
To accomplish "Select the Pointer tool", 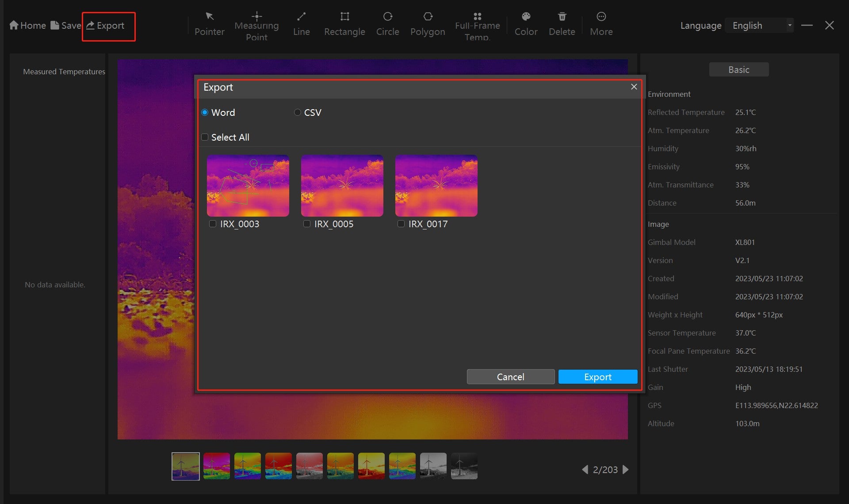I will 209,23.
